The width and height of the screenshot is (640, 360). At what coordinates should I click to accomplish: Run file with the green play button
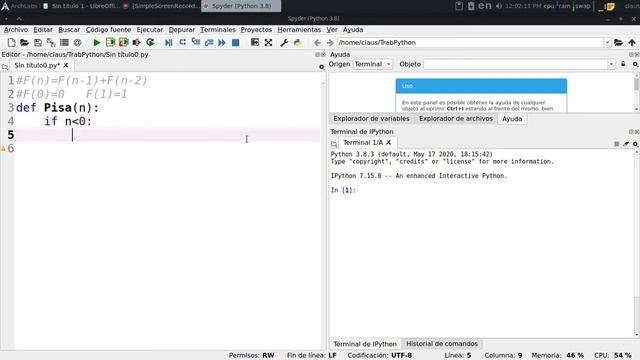[x=97, y=42]
